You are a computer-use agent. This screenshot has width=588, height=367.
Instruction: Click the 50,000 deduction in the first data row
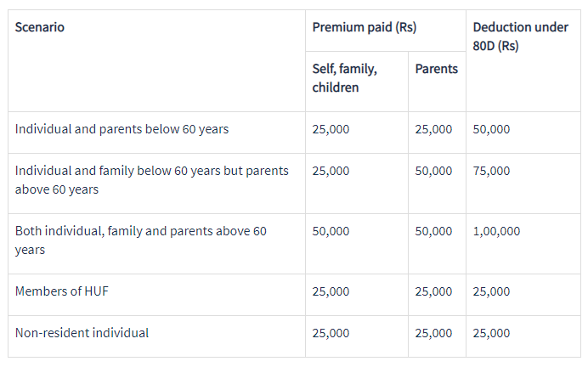[x=491, y=129]
